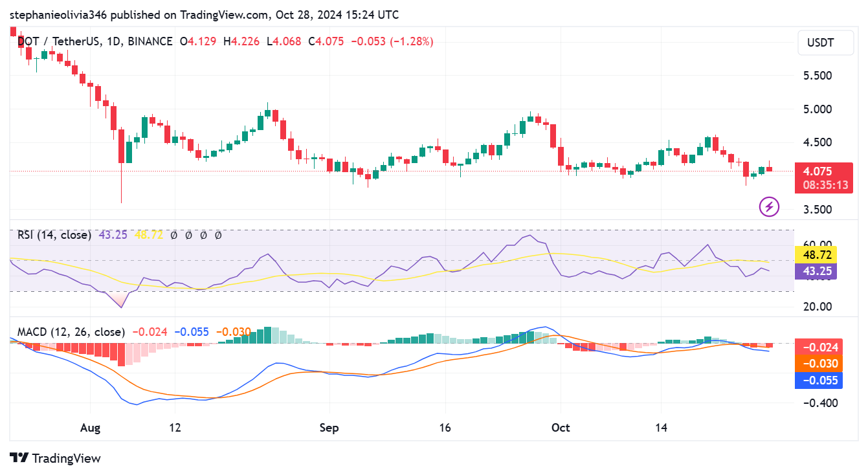Click the blue MACD tag -0.055
This screenshot has height=475, width=868.
coord(819,381)
